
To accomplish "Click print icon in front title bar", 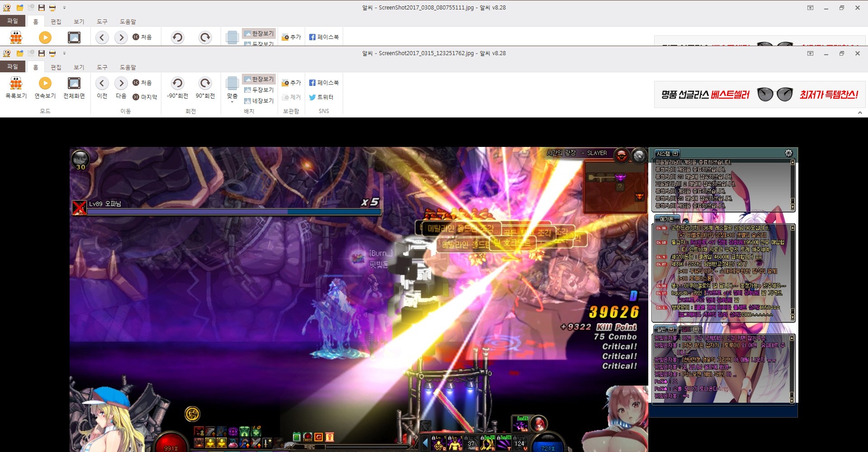I will (x=52, y=53).
